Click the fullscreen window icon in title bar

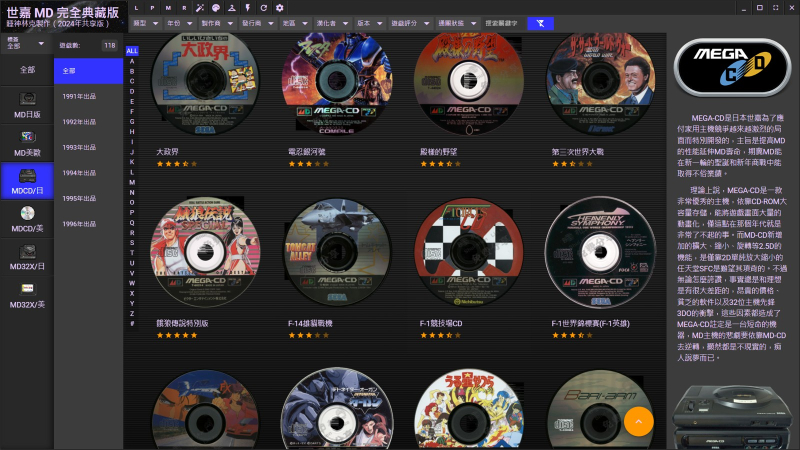[776, 8]
